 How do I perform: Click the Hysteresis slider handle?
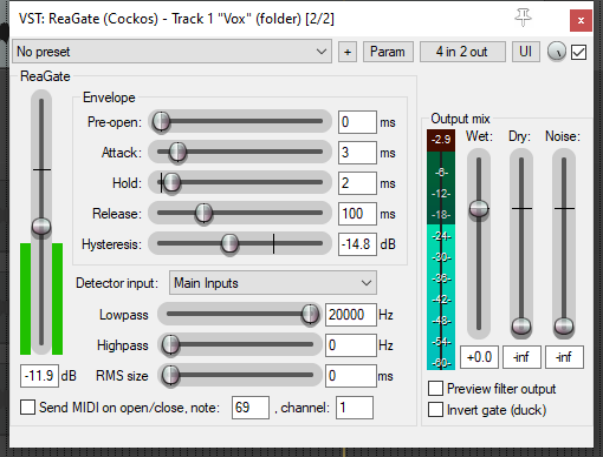[230, 244]
